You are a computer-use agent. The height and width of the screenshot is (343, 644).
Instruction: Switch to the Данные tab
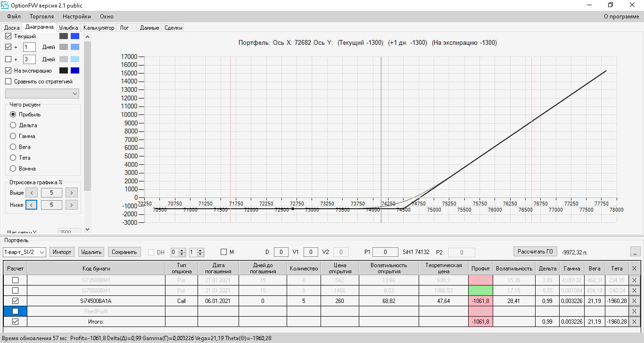tap(149, 28)
